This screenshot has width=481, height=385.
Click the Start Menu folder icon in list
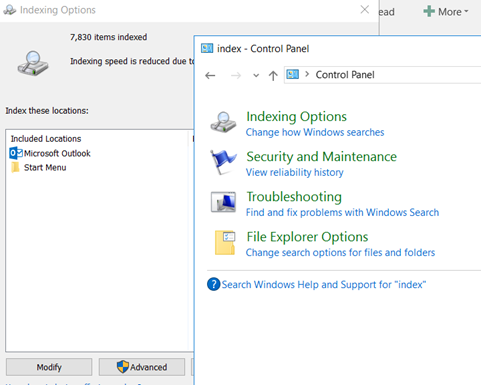(x=15, y=167)
